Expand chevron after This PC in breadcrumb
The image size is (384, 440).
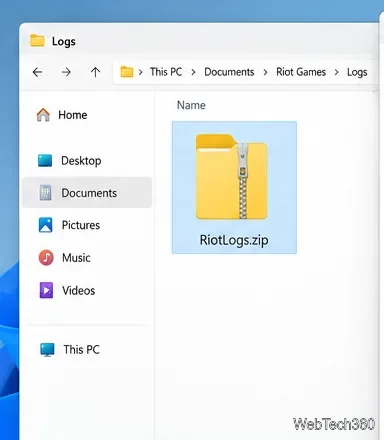tap(193, 72)
